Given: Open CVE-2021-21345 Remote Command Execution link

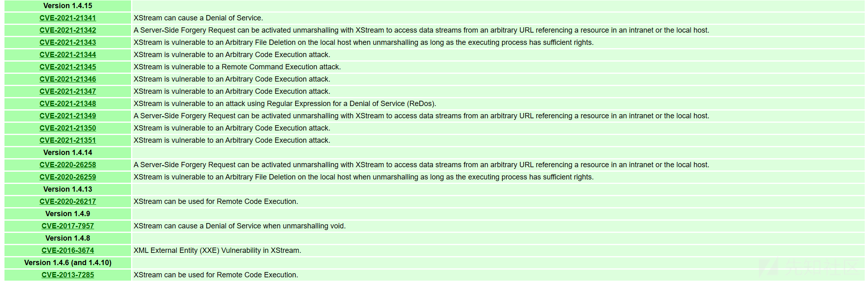Looking at the screenshot, I should coord(68,67).
